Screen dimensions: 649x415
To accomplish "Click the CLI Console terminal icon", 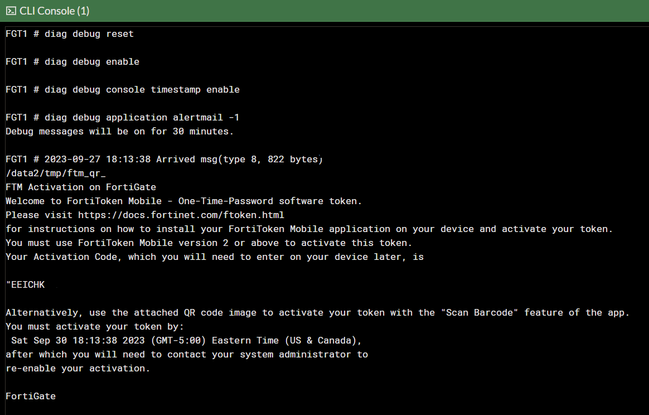I will pyautogui.click(x=10, y=10).
